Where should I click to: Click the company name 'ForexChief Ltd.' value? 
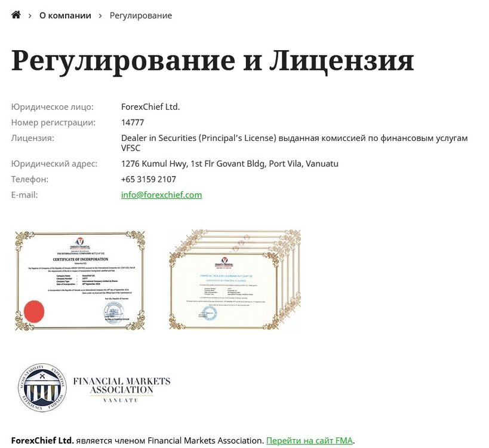[x=150, y=107]
